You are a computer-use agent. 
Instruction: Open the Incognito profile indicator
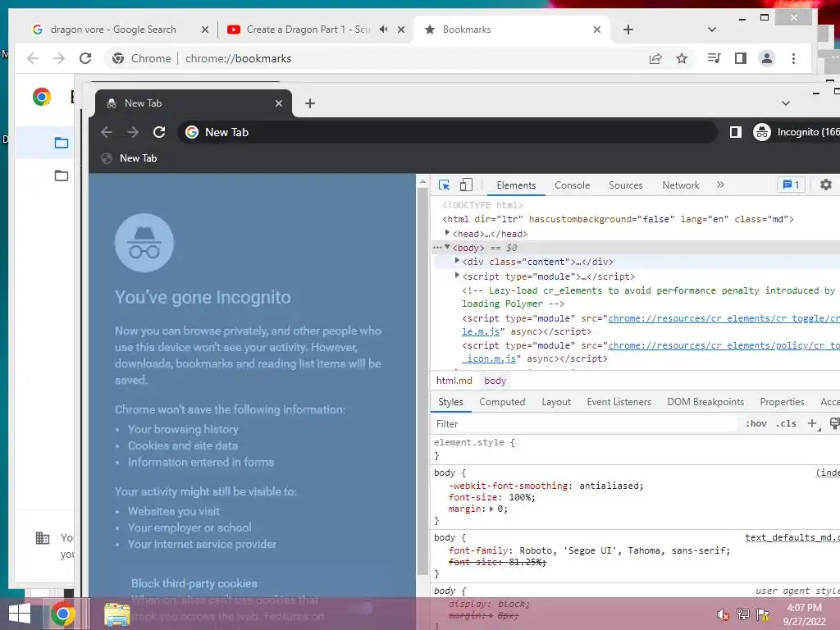point(796,132)
